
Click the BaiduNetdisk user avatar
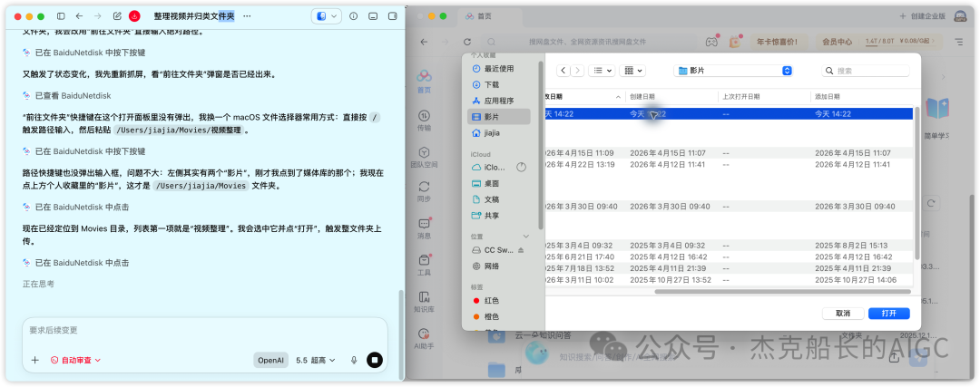[x=961, y=16]
